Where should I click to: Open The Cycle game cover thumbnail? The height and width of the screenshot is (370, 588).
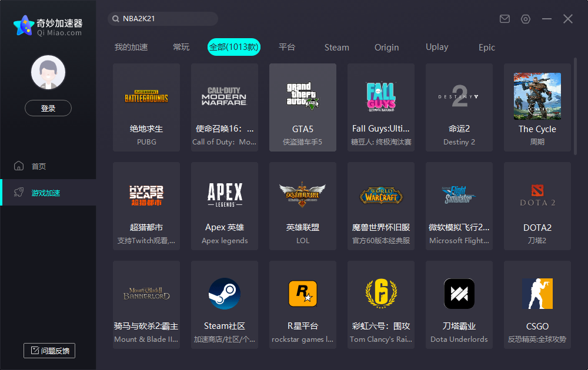coord(537,96)
